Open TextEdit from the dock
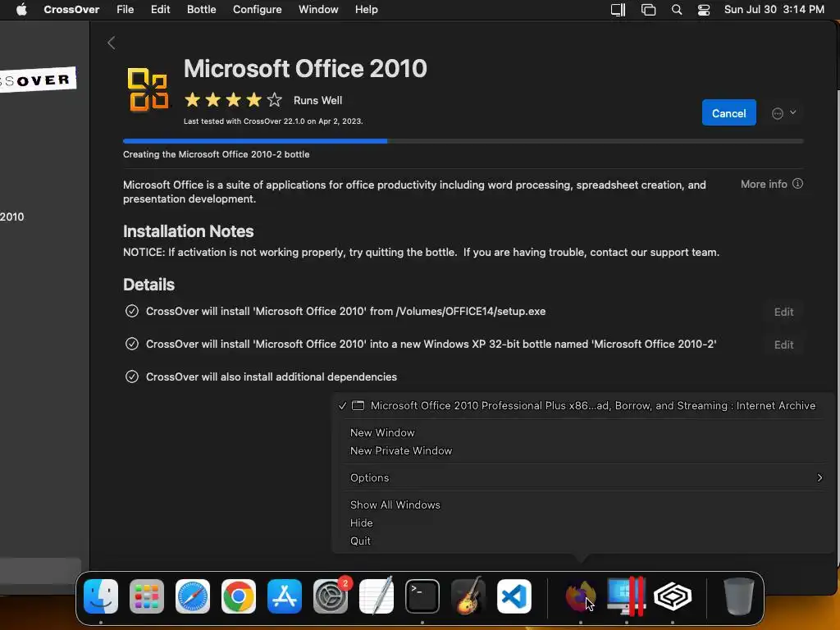840x630 pixels. click(x=377, y=596)
